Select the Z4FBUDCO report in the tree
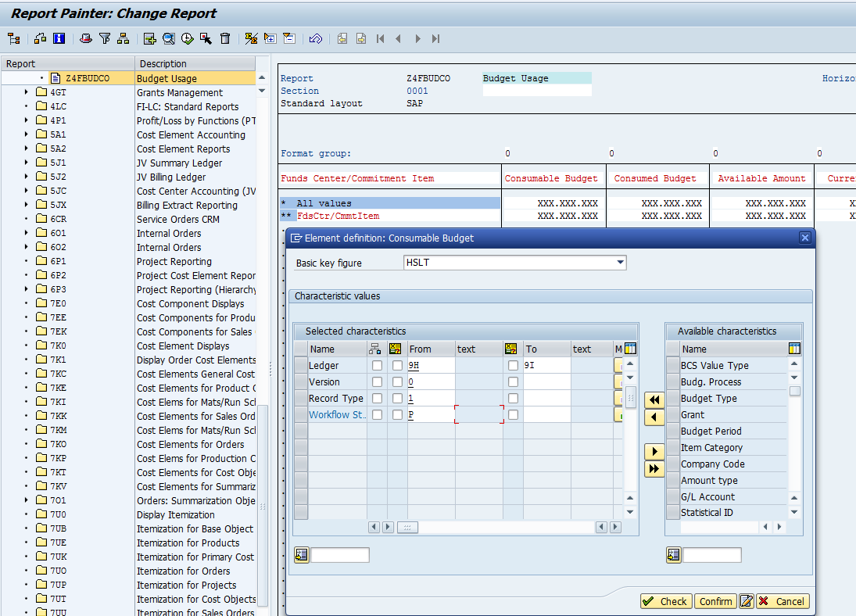The height and width of the screenshot is (616, 856). (x=88, y=78)
